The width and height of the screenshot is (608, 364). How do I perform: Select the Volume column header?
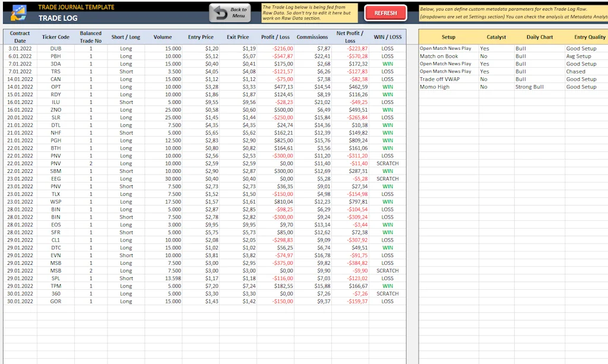[x=163, y=37]
